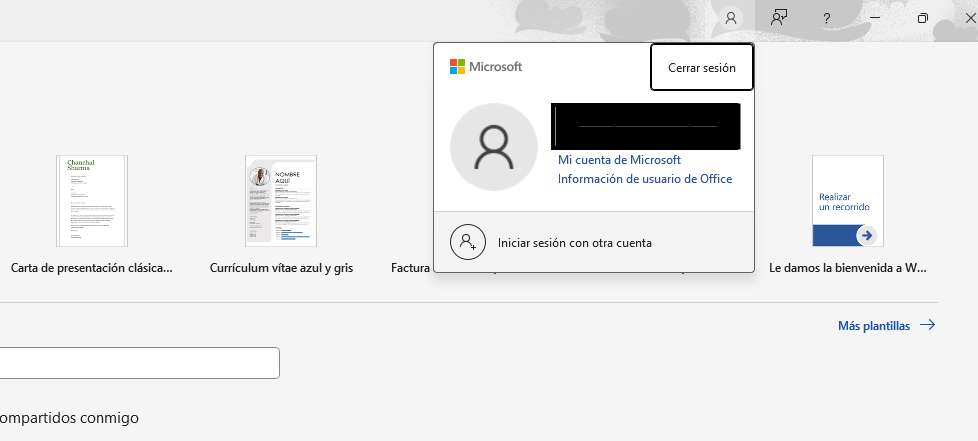Switch to Compartidos conmigo tab

(69, 418)
